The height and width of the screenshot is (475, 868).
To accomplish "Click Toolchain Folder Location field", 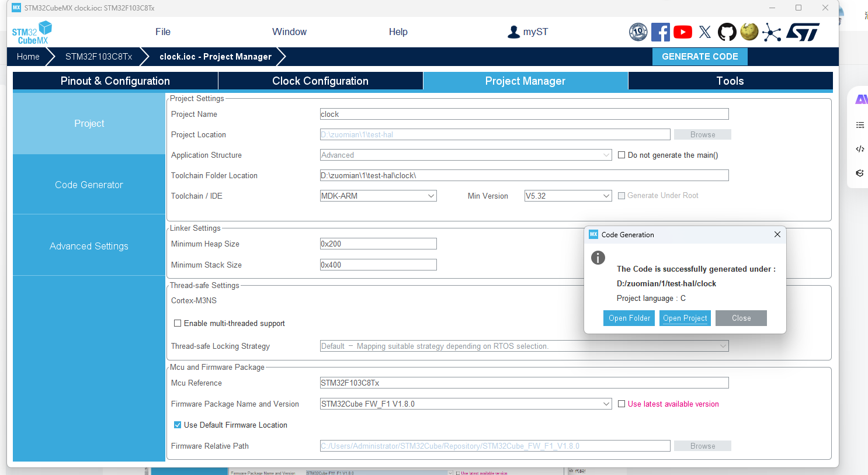I will [525, 175].
